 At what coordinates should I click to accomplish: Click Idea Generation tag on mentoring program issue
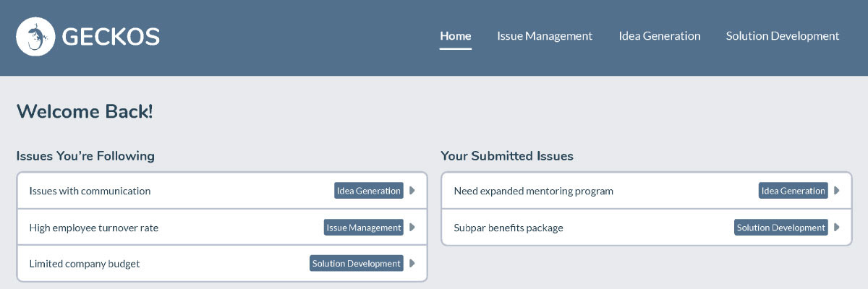coord(793,191)
